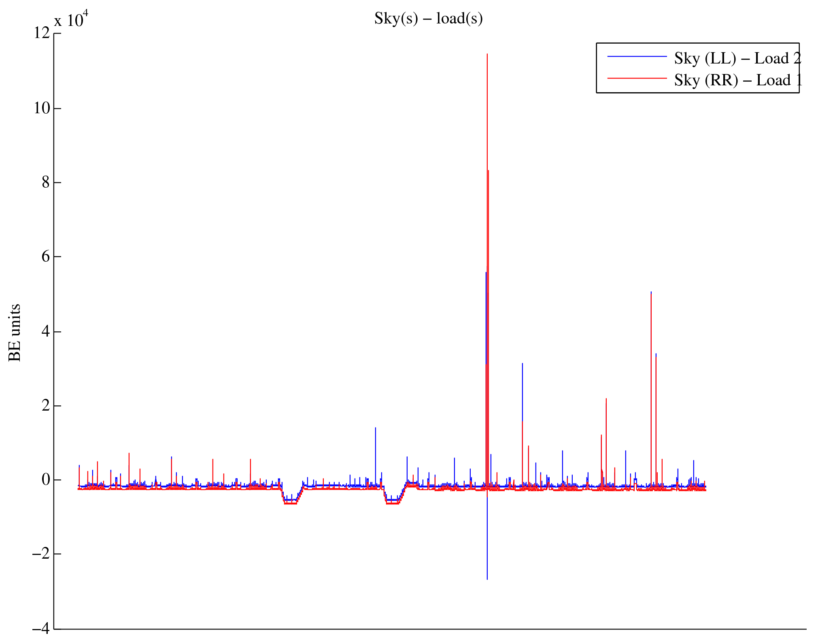Click the y-axis tick label 8
This screenshot has width=818, height=644.
click(45, 182)
